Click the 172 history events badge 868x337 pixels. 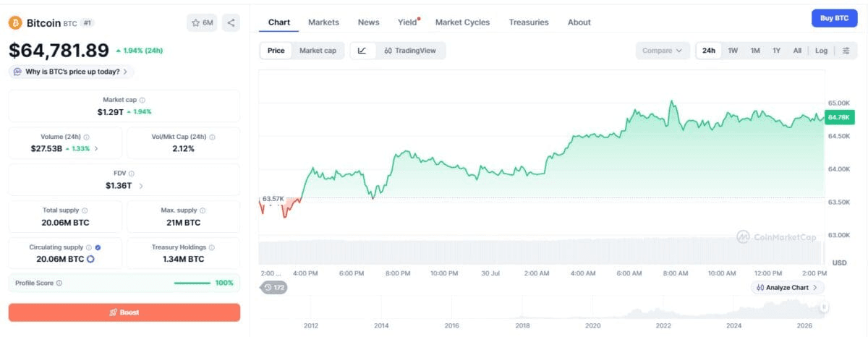[274, 288]
